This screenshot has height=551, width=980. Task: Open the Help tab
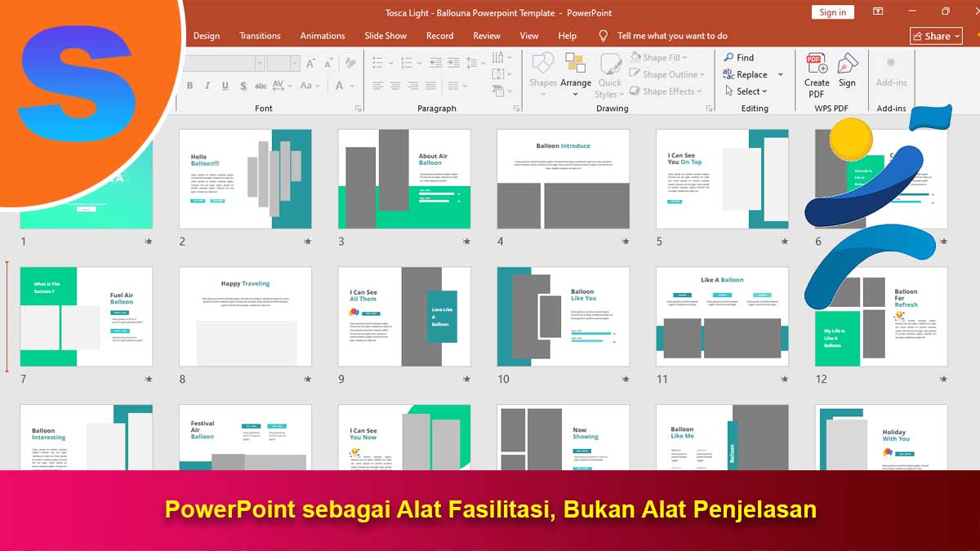click(568, 36)
